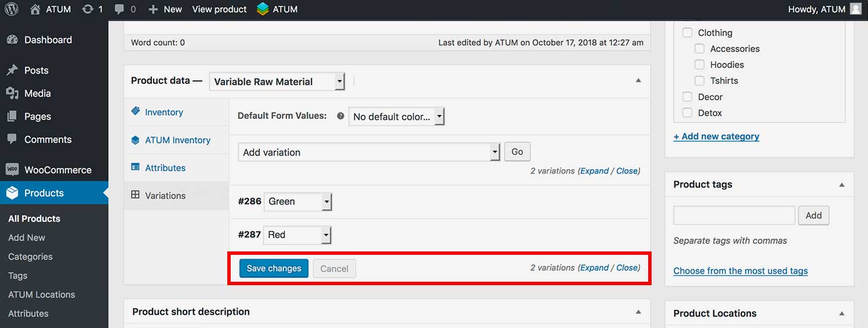Click the Save changes button
868x328 pixels.
[274, 268]
